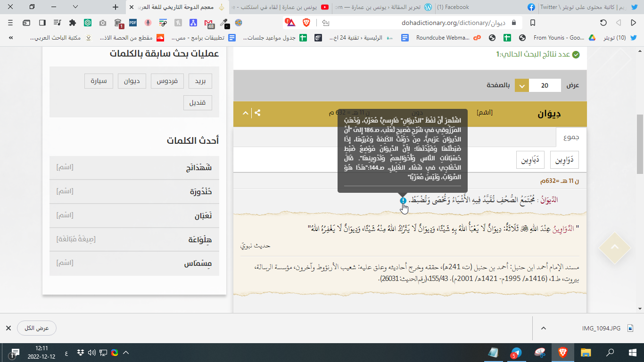Image resolution: width=644 pixels, height=362 pixels.
Task: Reload the page
Action: tap(603, 23)
